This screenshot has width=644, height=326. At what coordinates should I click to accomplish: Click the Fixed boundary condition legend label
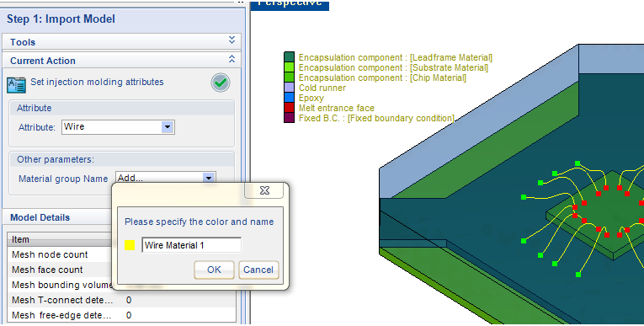click(376, 119)
